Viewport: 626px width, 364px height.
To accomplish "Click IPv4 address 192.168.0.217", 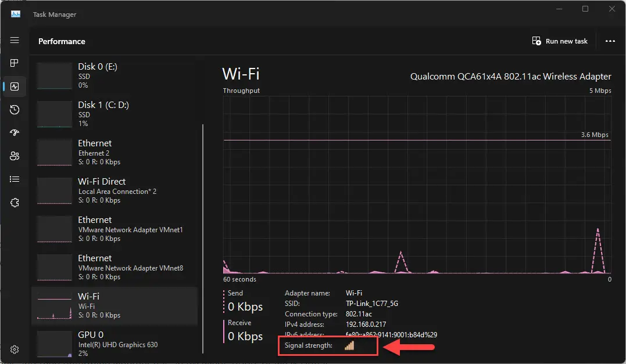I will (366, 325).
